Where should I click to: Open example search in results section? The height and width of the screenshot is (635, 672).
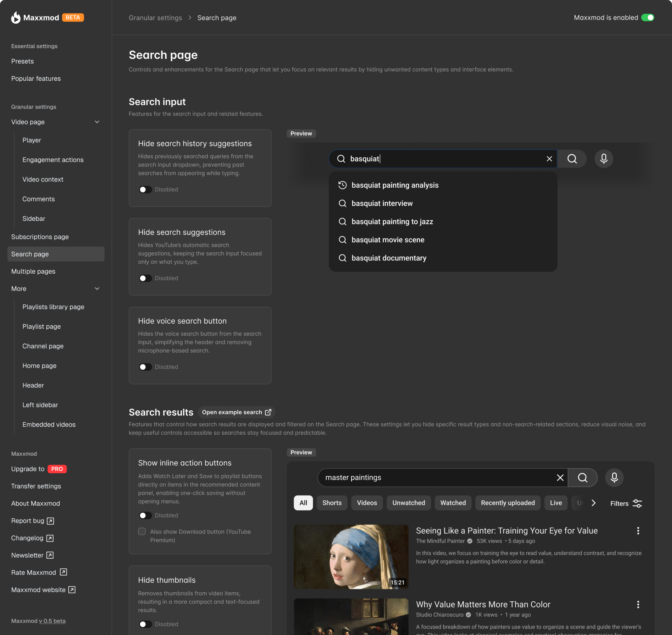tap(236, 412)
